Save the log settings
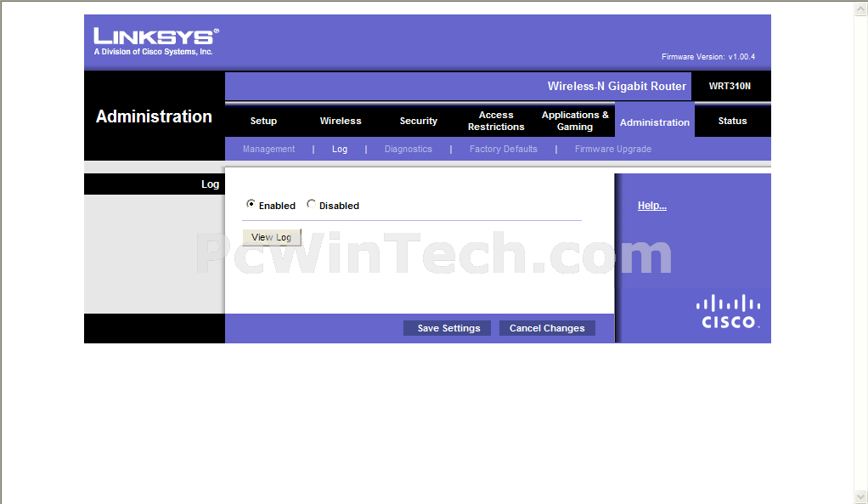 click(448, 328)
